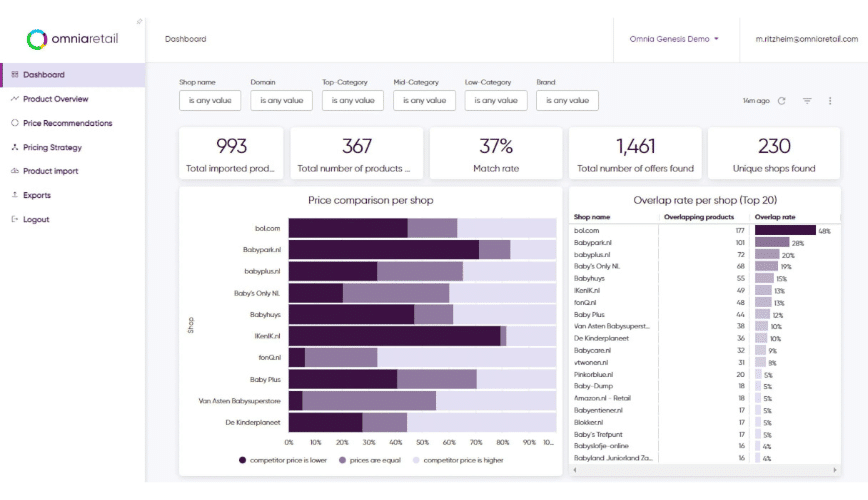
Task: Expand the Omnia Genesis Demo dropdown
Action: tap(674, 39)
